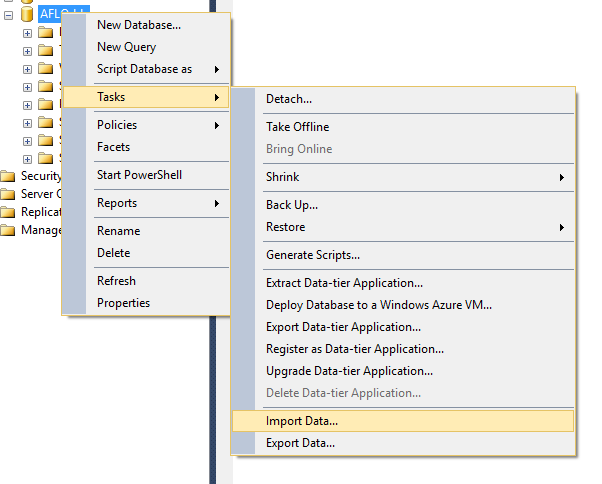Click the Security folder icon

8,176
